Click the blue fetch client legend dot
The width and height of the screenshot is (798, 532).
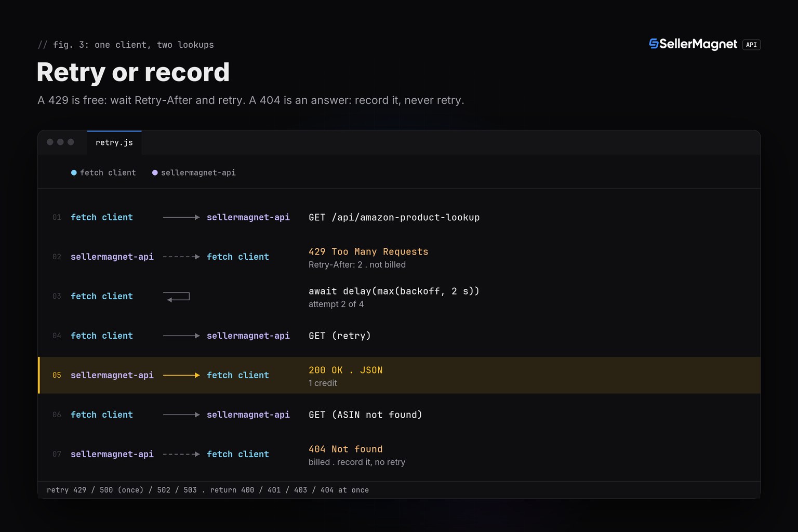click(x=74, y=172)
